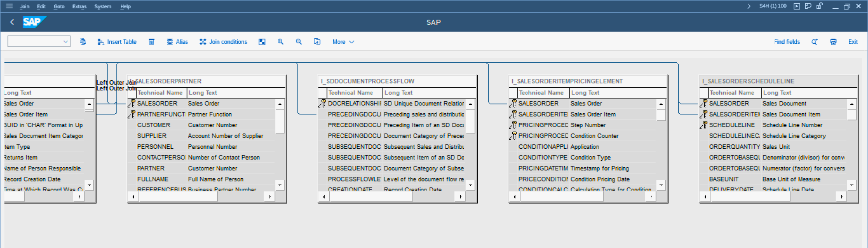868x248 pixels.
Task: Open the navigation pane checkerboard icon
Action: pyautogui.click(x=262, y=42)
